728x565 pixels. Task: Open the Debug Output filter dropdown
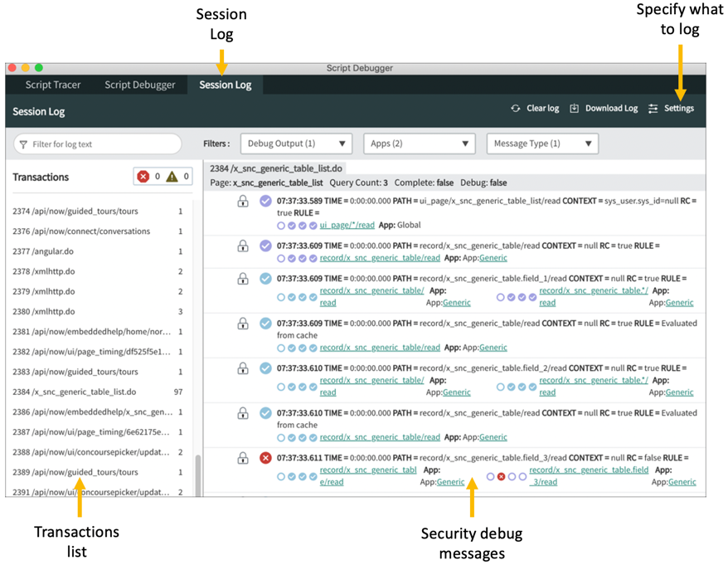[x=296, y=143]
